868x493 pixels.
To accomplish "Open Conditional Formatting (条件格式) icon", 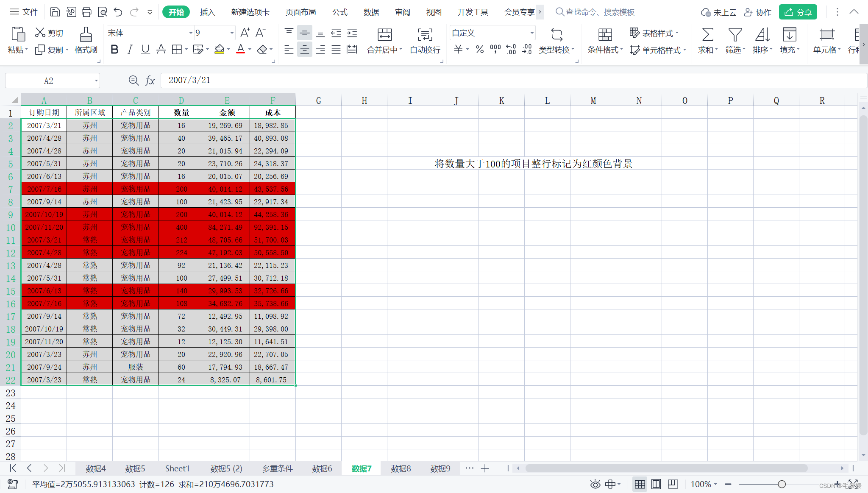I will tap(605, 35).
